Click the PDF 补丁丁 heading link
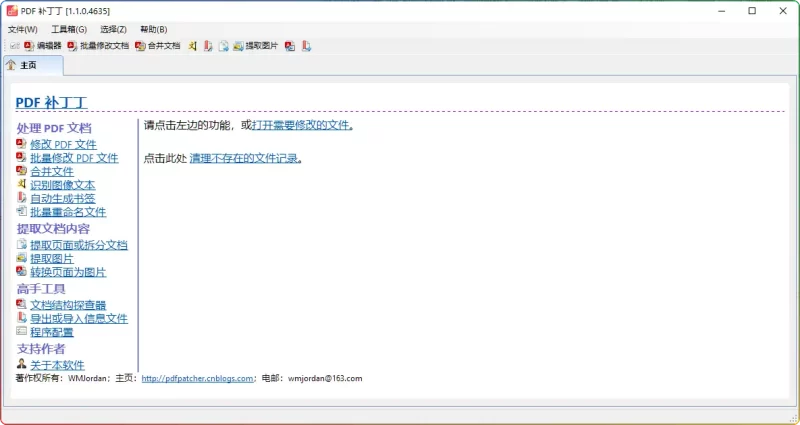Screen dimensions: 800x425 51,103
